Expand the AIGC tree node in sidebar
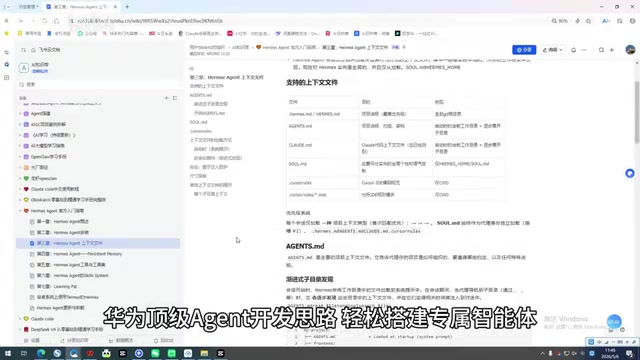This screenshot has height=360, width=640. [20, 124]
